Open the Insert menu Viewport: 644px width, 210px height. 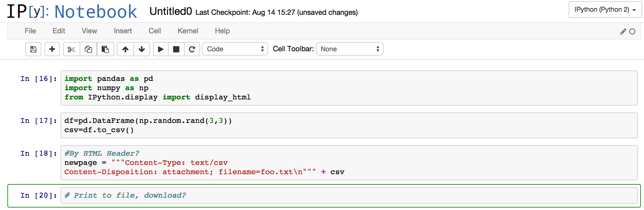coord(123,31)
